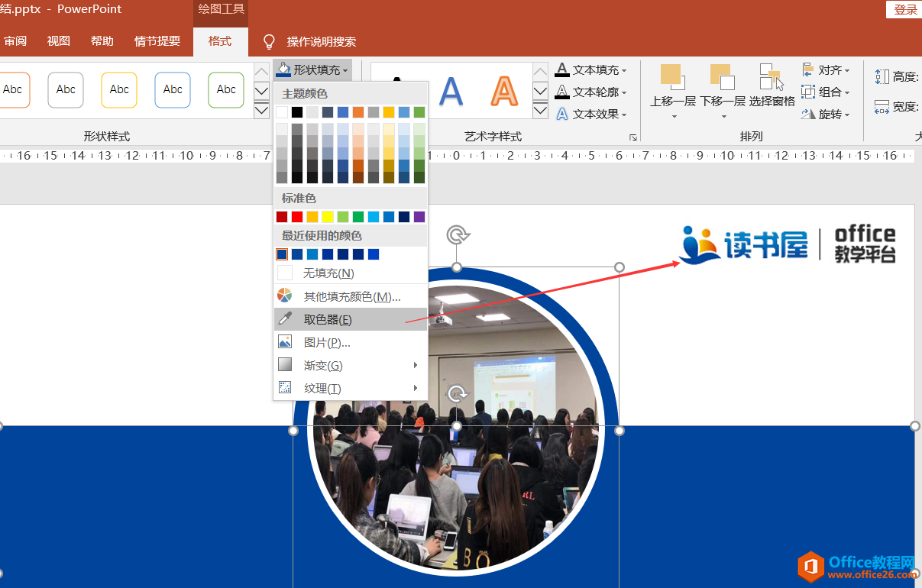Open the 文本填充 dropdown arrow

tap(624, 70)
